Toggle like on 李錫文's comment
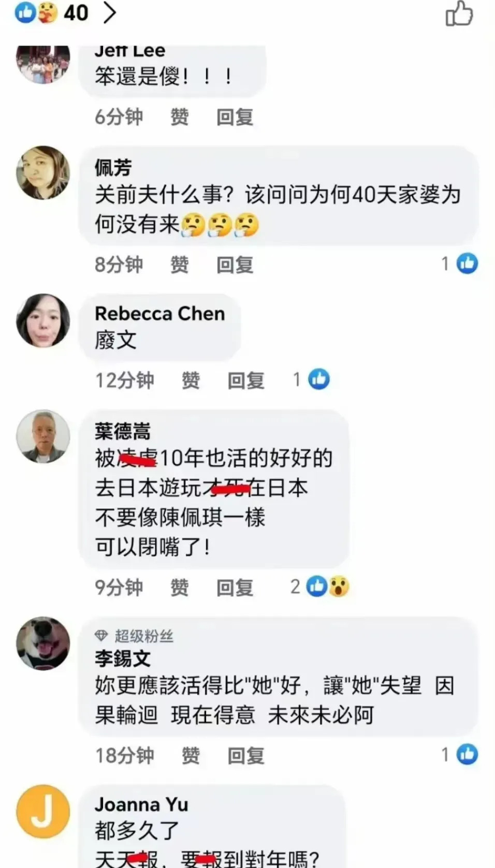Image resolution: width=495 pixels, height=868 pixels. point(191,756)
